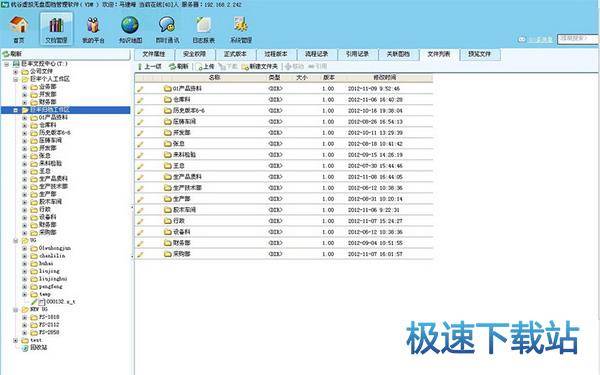The image size is (600, 375).
Task: Select liujing folder in the tree
Action: pyautogui.click(x=45, y=271)
